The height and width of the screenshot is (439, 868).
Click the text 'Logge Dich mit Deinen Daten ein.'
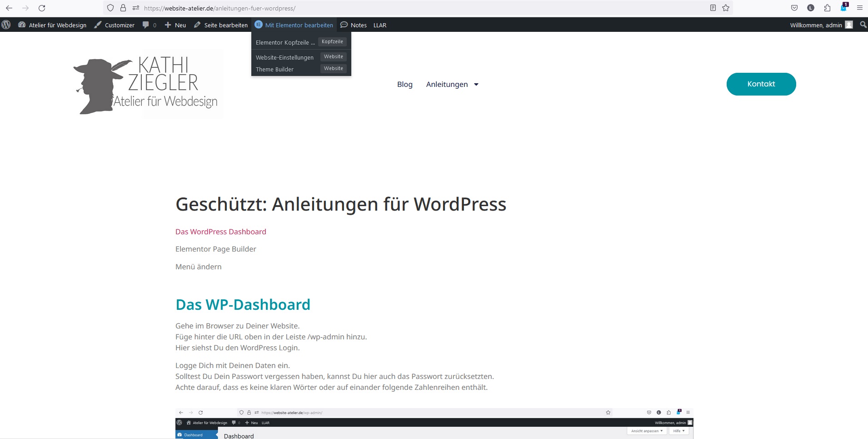click(x=233, y=365)
